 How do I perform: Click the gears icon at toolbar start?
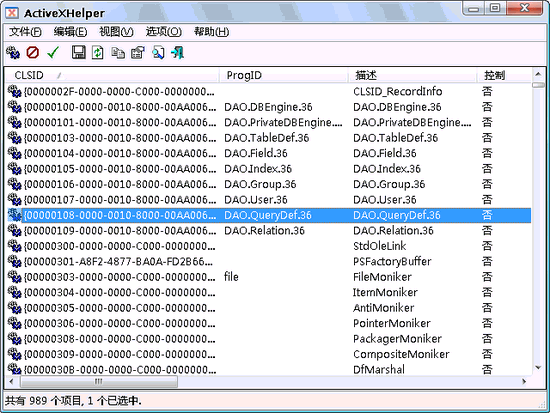(x=13, y=53)
